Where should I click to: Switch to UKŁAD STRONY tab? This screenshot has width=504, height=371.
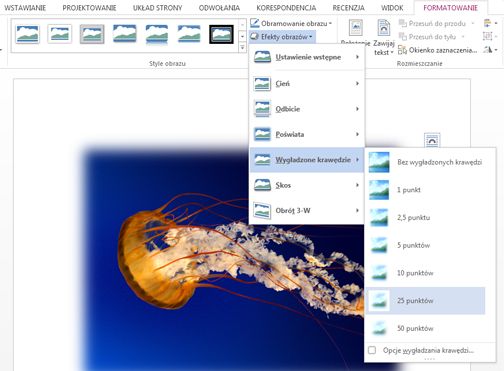click(157, 8)
